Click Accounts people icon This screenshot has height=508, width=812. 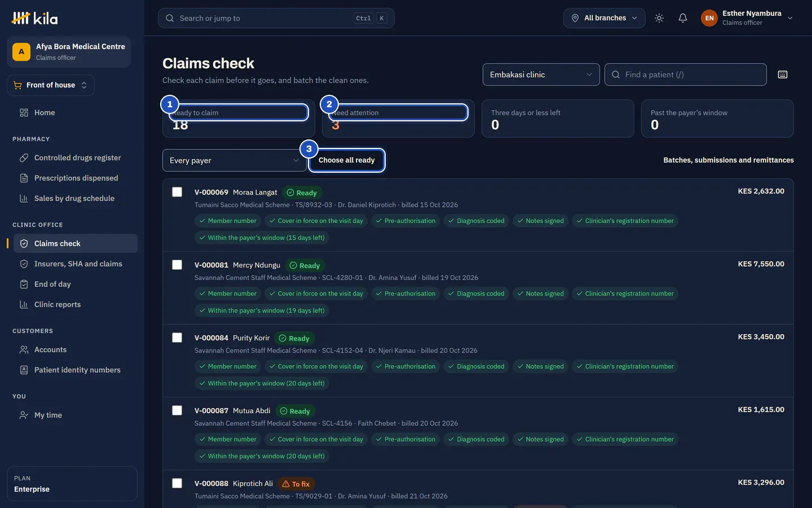point(24,349)
